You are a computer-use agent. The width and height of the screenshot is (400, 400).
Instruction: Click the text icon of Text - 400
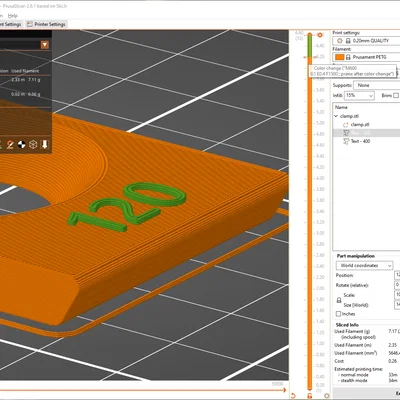(346, 141)
